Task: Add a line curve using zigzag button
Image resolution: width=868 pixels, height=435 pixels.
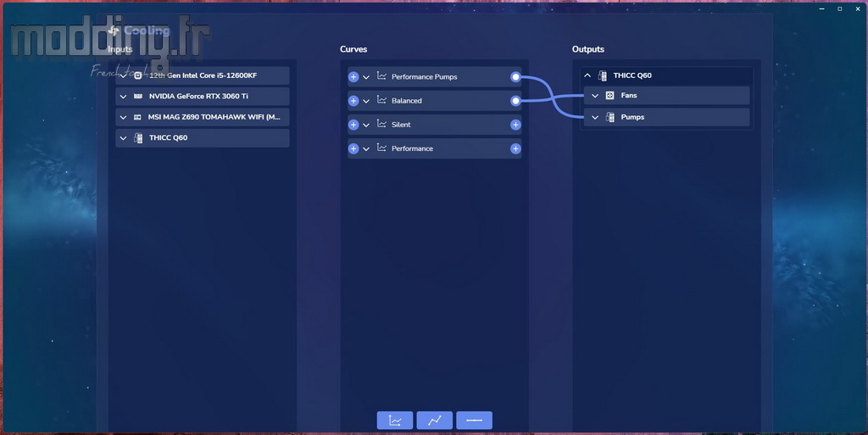Action: [x=435, y=420]
